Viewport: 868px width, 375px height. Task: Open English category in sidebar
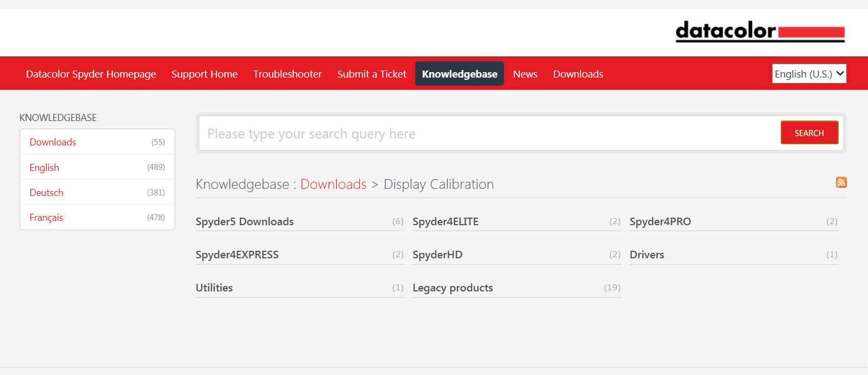44,168
